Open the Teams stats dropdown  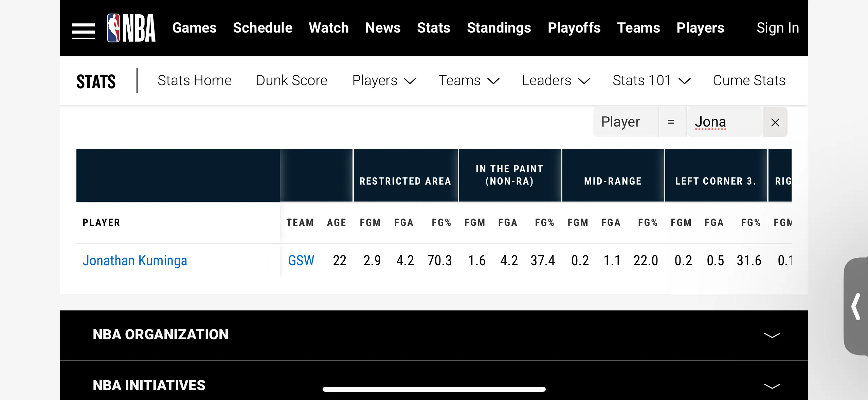469,81
